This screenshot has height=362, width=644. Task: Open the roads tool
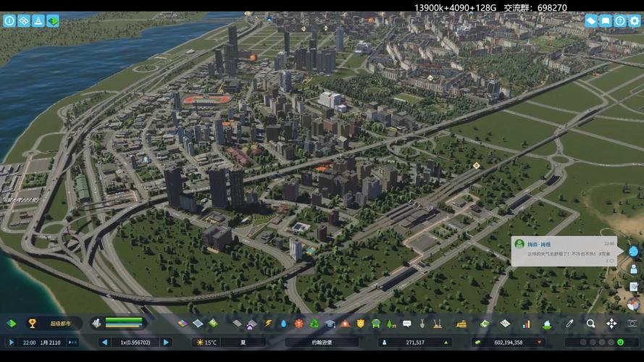tap(237, 324)
